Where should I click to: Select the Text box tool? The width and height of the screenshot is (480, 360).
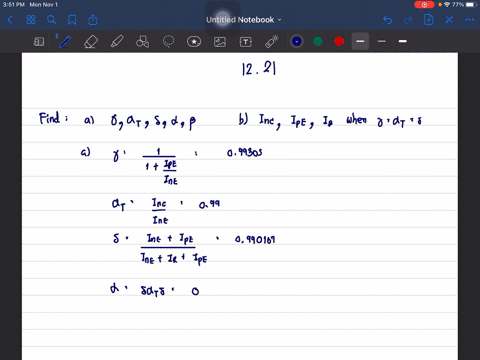point(246,42)
